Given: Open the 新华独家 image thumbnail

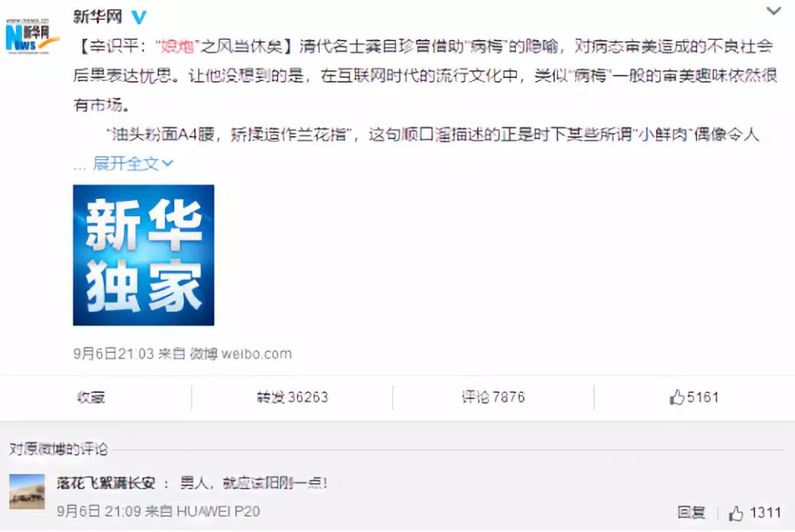Looking at the screenshot, I should pos(143,255).
